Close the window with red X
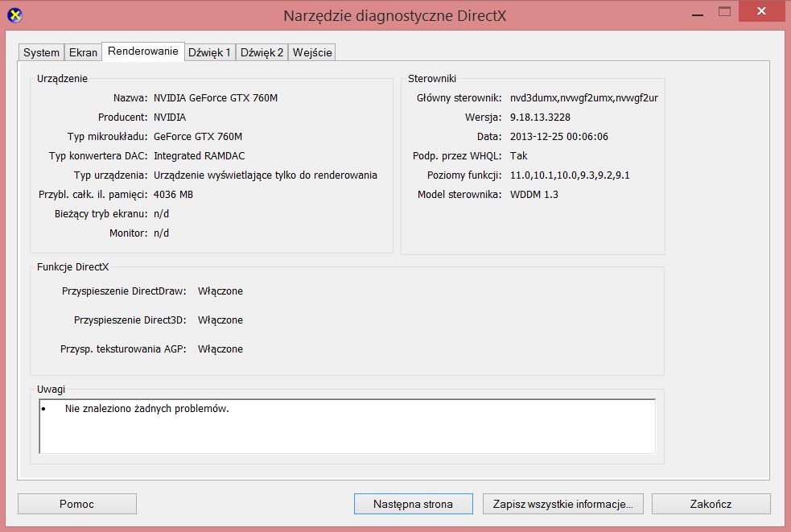 point(762,11)
